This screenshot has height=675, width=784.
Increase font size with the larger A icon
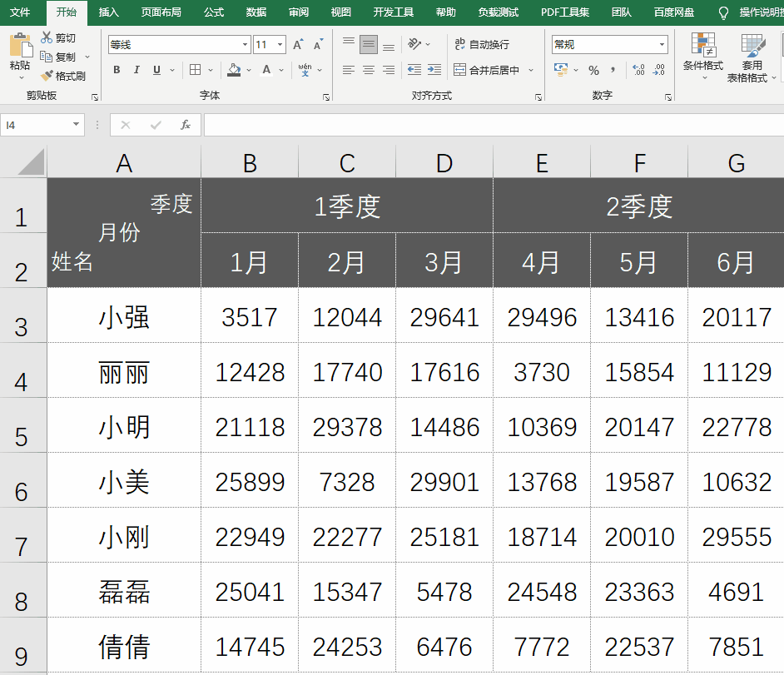[298, 44]
